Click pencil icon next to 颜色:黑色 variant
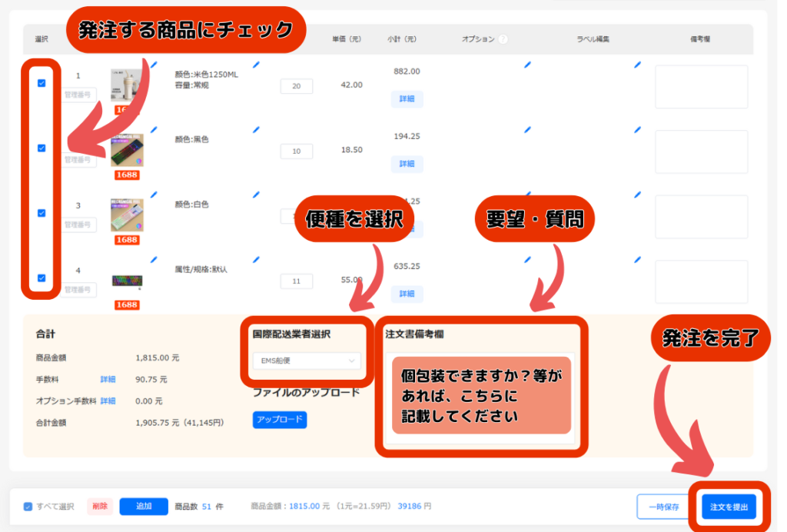787x532 pixels. (x=256, y=130)
